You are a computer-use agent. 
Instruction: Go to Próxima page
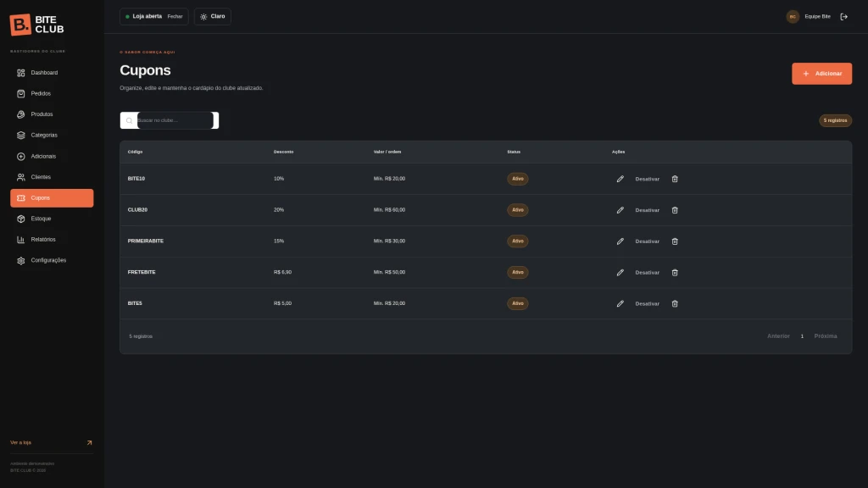826,336
